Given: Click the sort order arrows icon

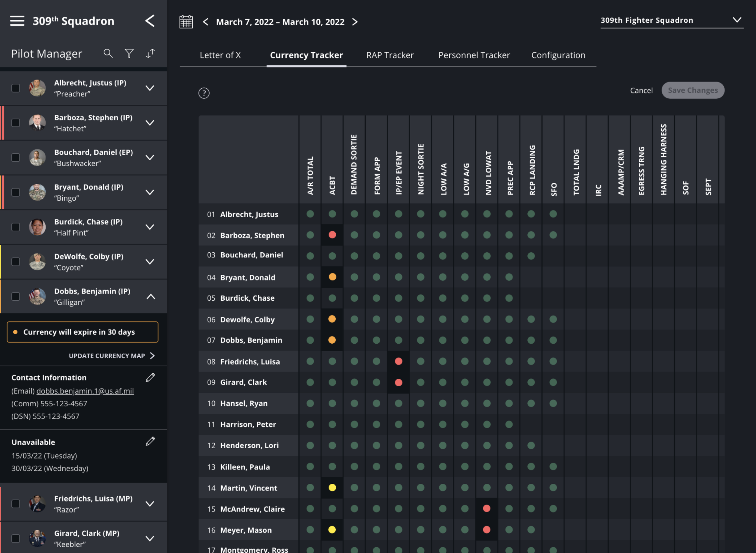Looking at the screenshot, I should click(x=150, y=53).
